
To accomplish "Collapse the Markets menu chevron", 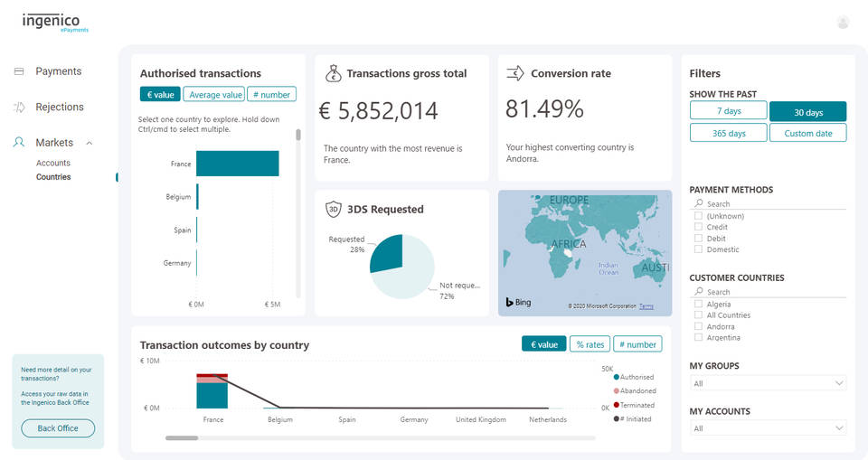I will tap(90, 143).
